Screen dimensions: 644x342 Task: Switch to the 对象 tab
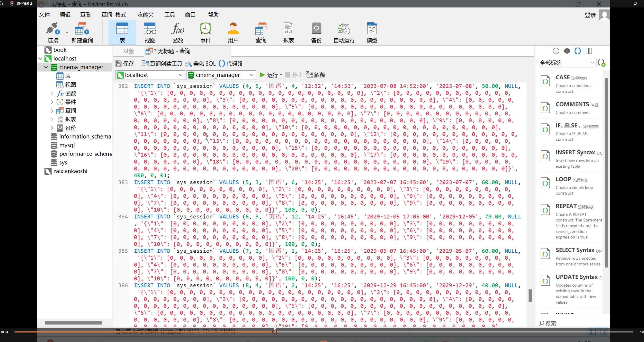point(128,51)
